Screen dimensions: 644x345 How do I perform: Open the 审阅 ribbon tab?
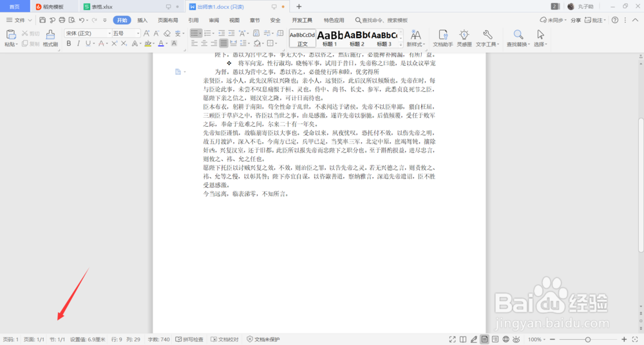pos(214,20)
